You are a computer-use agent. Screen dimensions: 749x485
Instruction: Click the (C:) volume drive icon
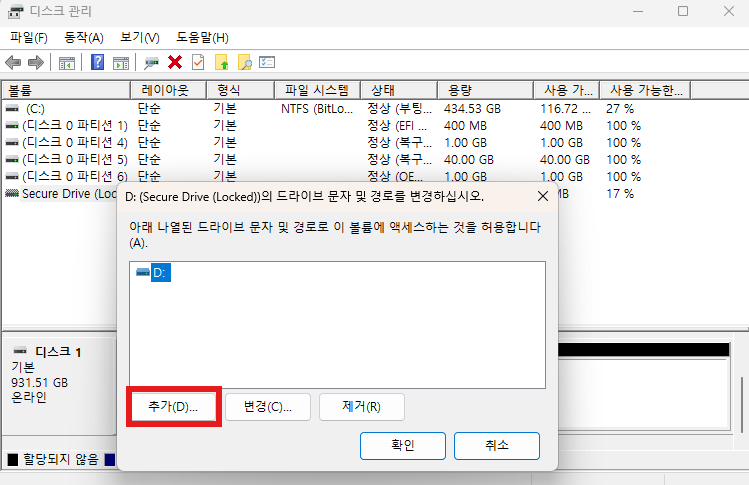tap(12, 108)
